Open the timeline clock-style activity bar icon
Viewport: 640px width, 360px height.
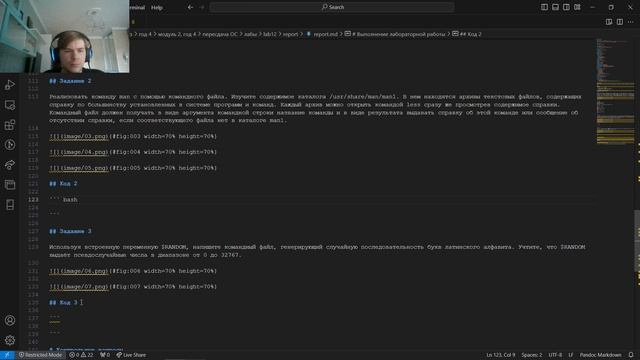click(10, 145)
